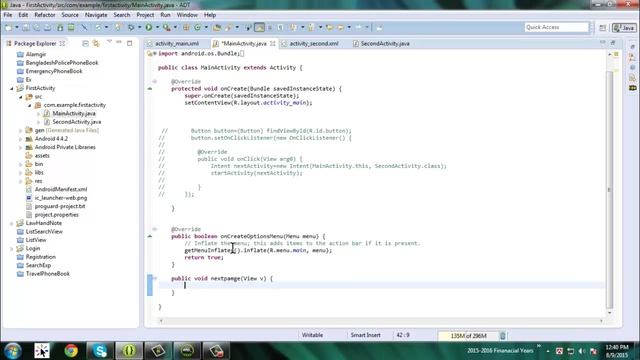This screenshot has width=640, height=360.
Task: Click the Collapse All icon in Package Explorer
Action: (x=85, y=43)
